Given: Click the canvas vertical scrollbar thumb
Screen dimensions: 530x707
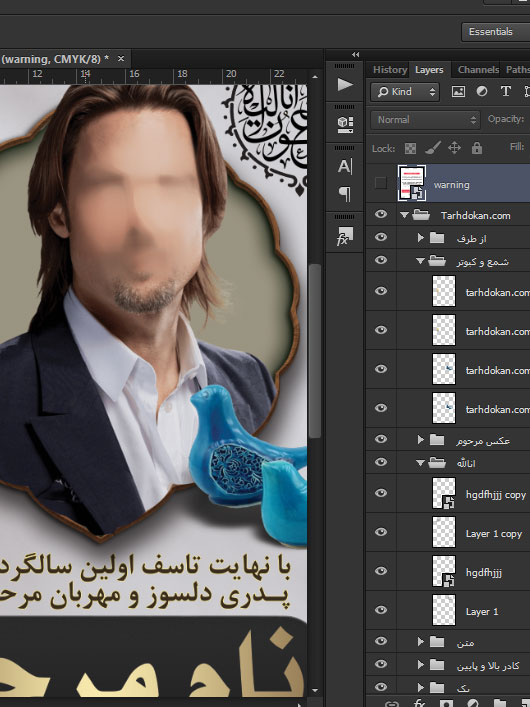Looking at the screenshot, I should (x=315, y=351).
